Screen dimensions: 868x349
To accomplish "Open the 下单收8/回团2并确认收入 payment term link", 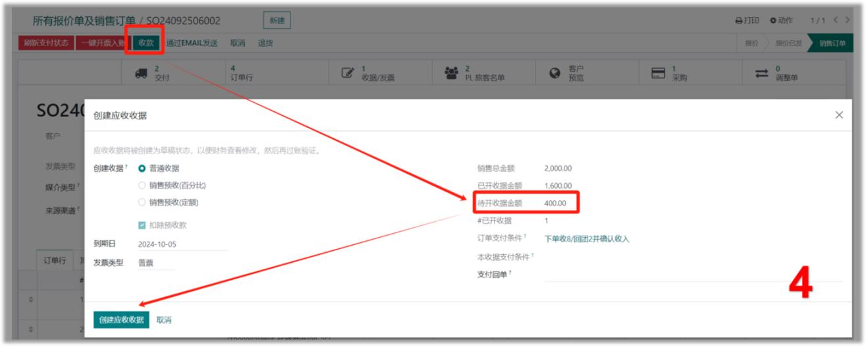I will click(x=587, y=239).
